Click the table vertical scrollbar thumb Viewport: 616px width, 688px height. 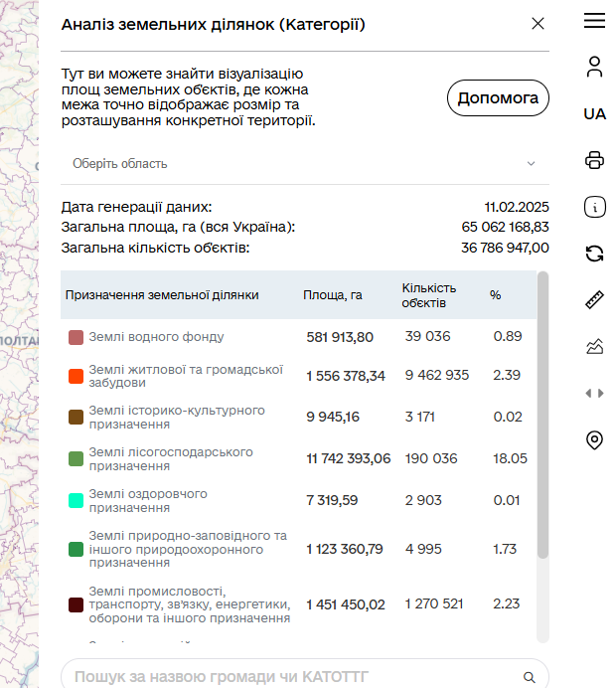coord(542,415)
